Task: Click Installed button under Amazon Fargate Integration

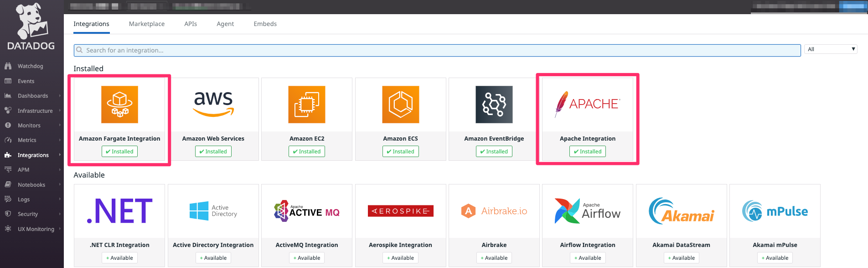Action: (x=119, y=152)
